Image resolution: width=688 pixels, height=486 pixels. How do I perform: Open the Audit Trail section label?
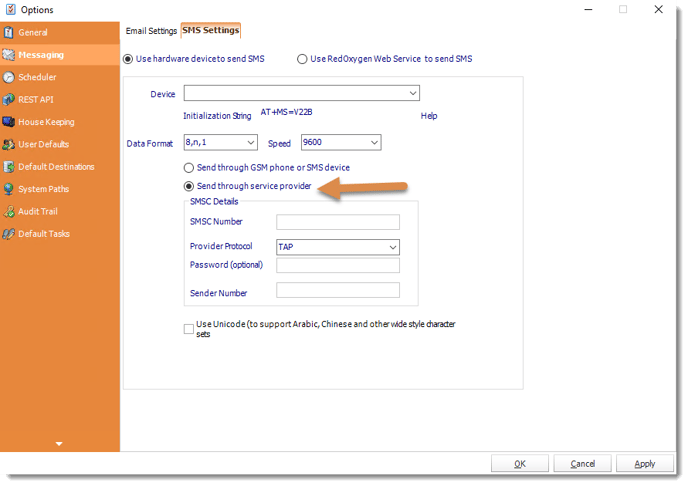(38, 211)
